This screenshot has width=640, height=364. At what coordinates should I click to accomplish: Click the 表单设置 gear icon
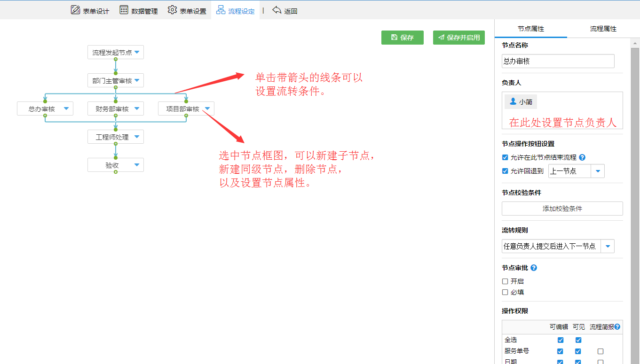tap(173, 10)
